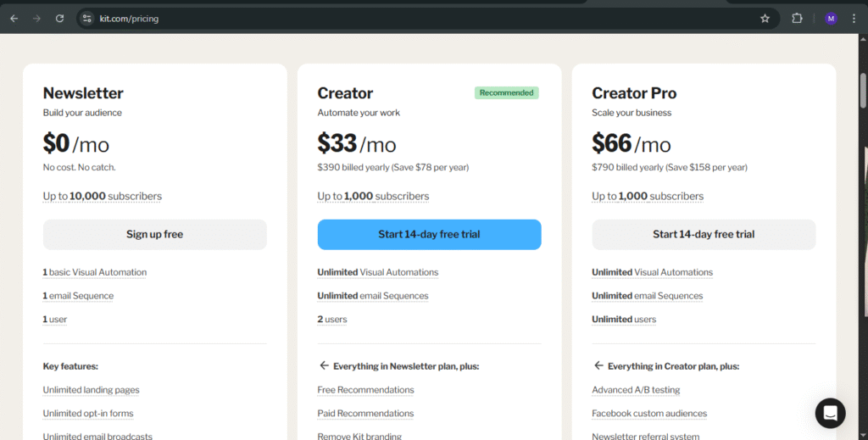This screenshot has height=440, width=868.
Task: Click Creator Pro's Up to 1,000 subscribers
Action: (648, 196)
